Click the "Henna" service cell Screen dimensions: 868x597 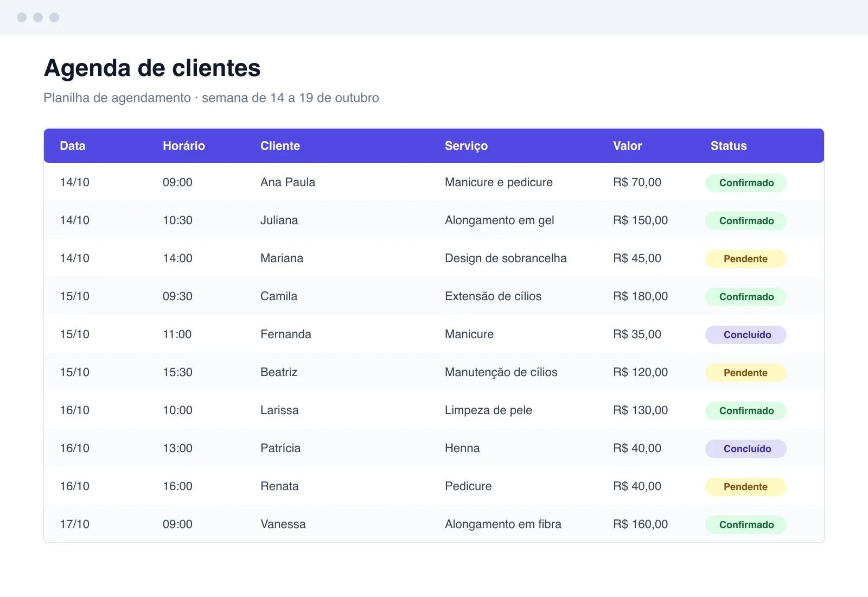click(x=462, y=448)
